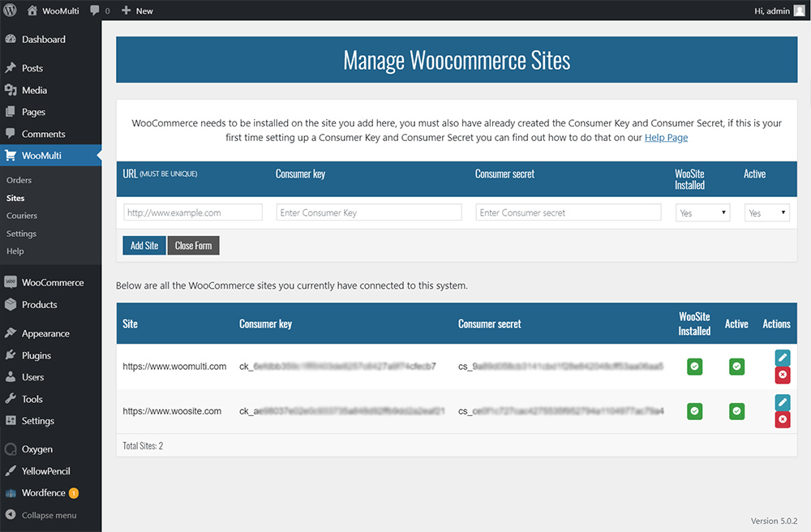Click the blue edit pencil for woomulti.com
The image size is (811, 532).
click(x=782, y=358)
